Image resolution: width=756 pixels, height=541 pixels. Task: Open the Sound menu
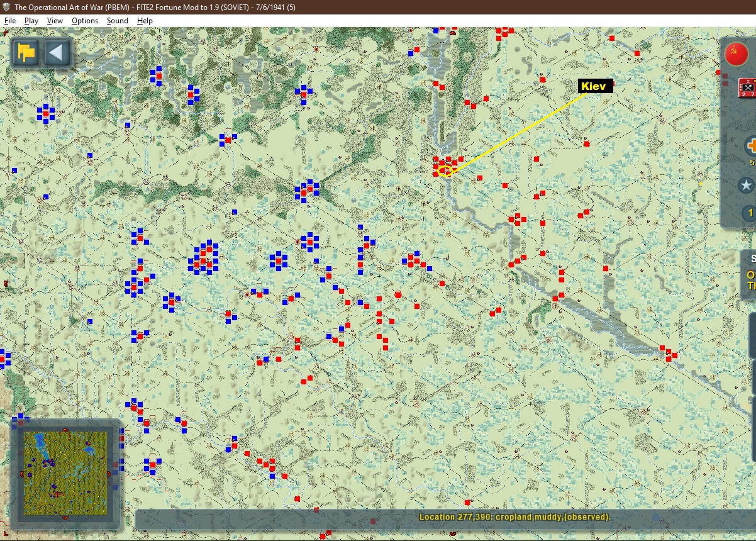[x=118, y=21]
